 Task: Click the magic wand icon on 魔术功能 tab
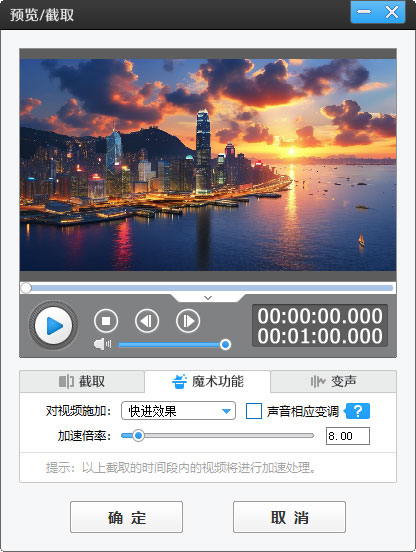[x=180, y=381]
